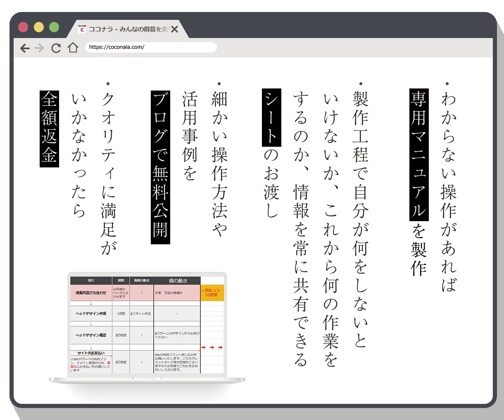Image resolution: width=504 pixels, height=420 pixels.
Task: Click the highlighted 全額返金 text
Action: coord(49,129)
